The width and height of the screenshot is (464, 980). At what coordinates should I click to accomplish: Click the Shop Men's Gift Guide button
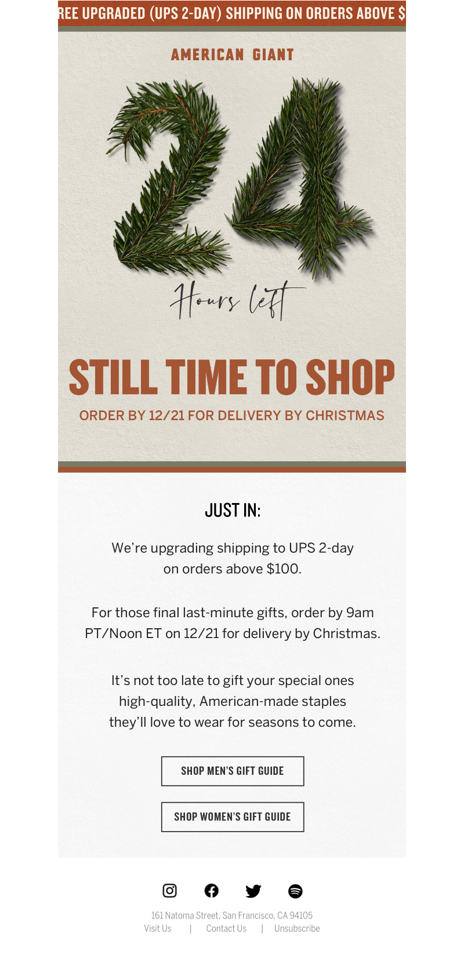pos(233,771)
